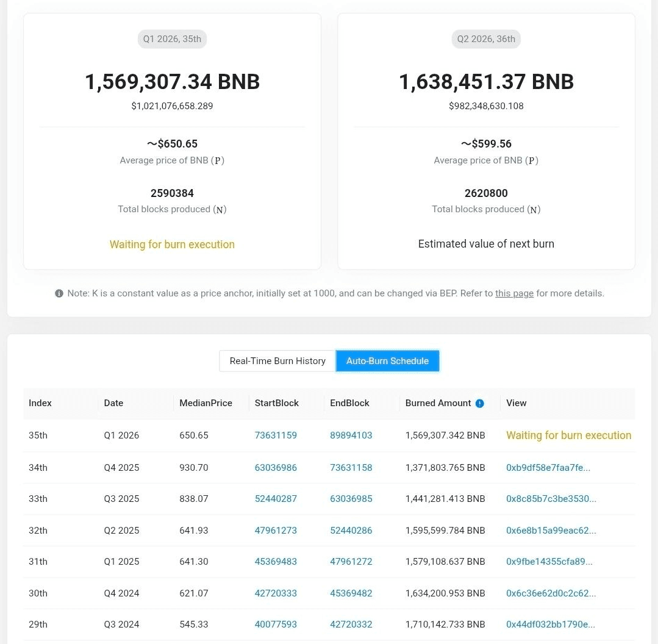This screenshot has height=644, width=658.
Task: Select the Auto-Burn Schedule tab
Action: [x=387, y=361]
